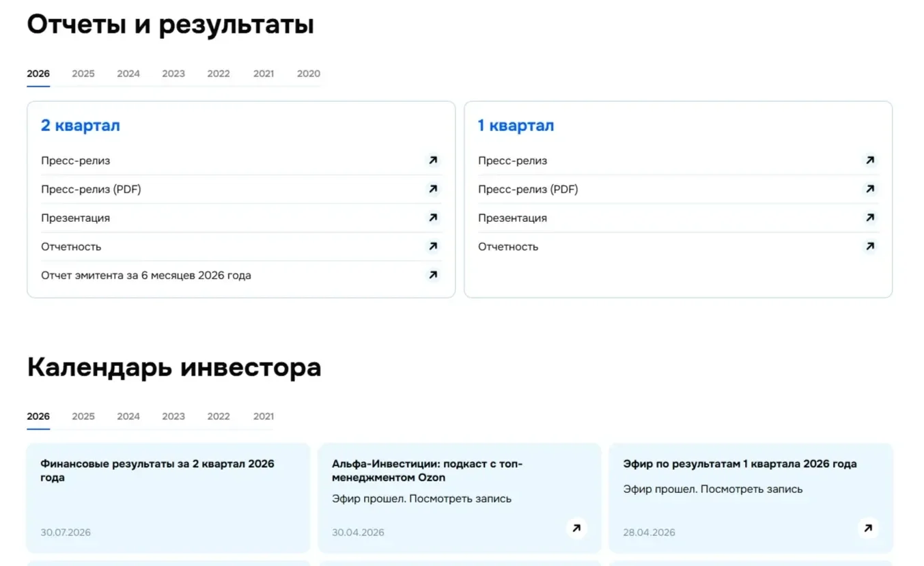Open arrow icon for 1 квартал Презентация
Screen dimensions: 924x566
click(869, 218)
